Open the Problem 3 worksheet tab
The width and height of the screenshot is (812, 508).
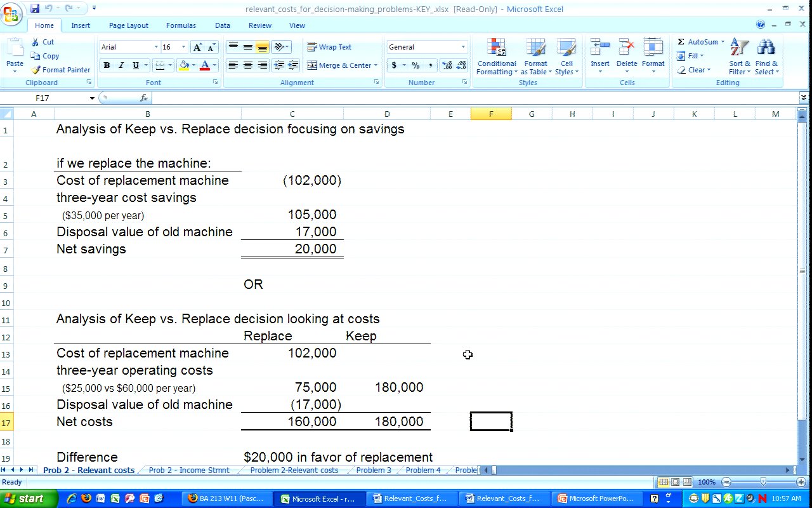coord(374,471)
